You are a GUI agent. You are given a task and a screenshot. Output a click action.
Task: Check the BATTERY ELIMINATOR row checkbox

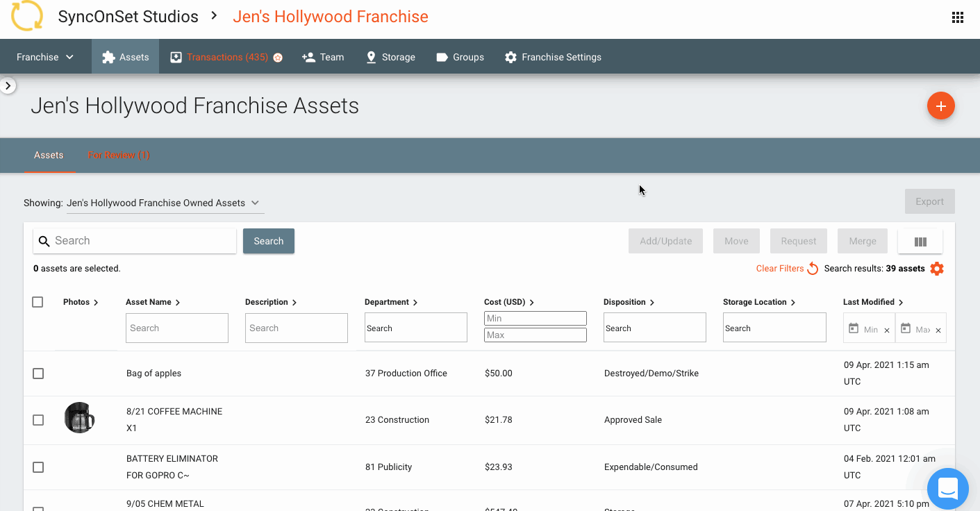point(38,467)
